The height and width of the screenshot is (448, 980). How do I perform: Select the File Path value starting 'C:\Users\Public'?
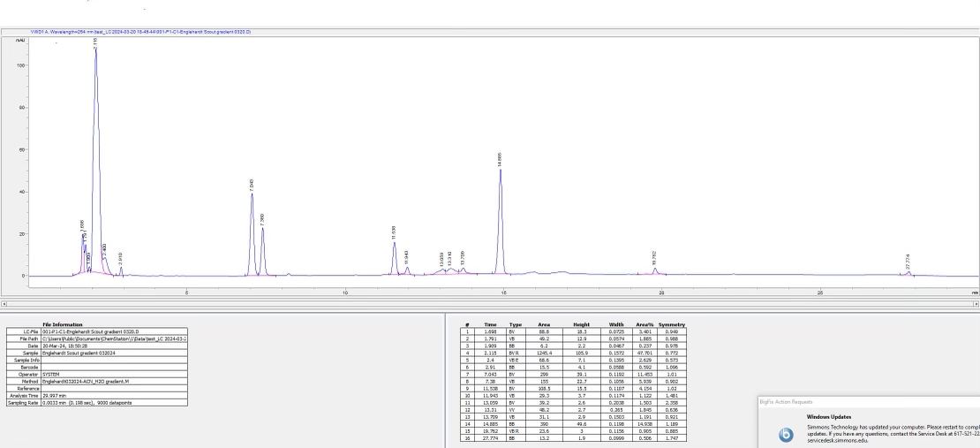click(x=114, y=339)
